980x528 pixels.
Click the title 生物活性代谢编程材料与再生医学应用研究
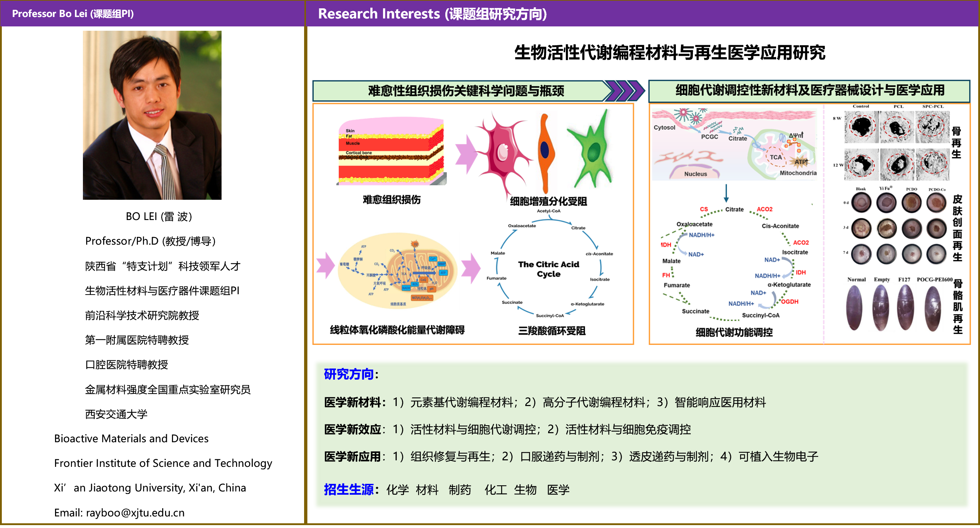[x=670, y=52]
